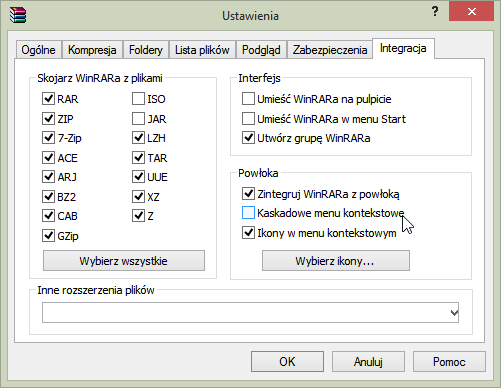
Task: Disable the XZ association
Action: pos(138,196)
